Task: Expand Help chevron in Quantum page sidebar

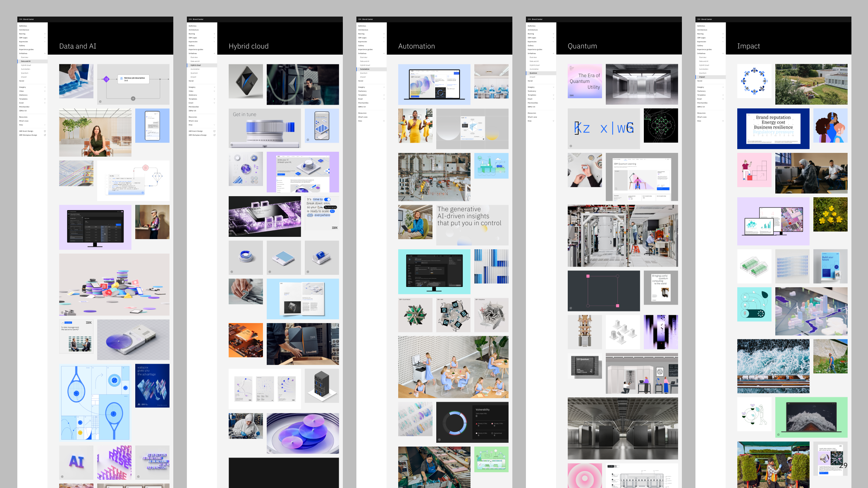Action: point(553,121)
